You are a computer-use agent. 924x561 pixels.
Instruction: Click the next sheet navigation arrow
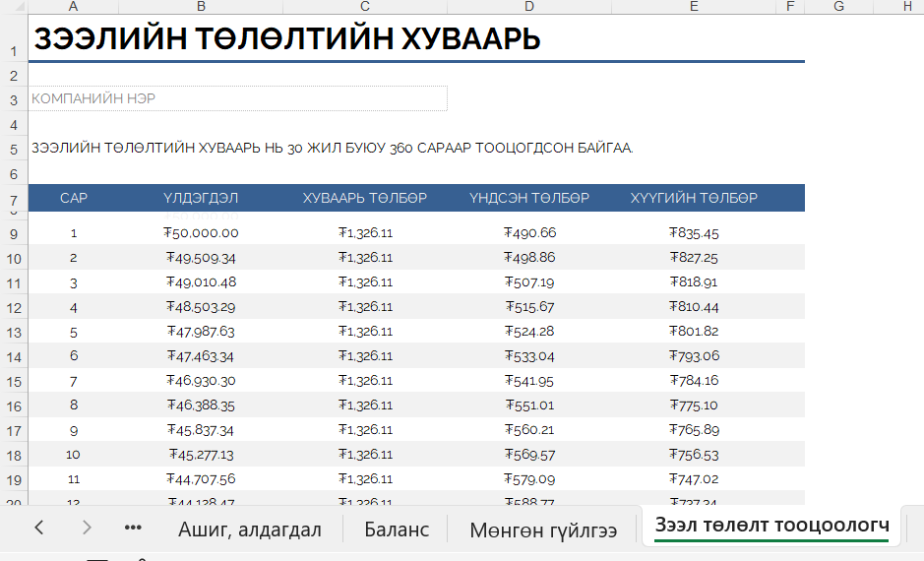[87, 528]
